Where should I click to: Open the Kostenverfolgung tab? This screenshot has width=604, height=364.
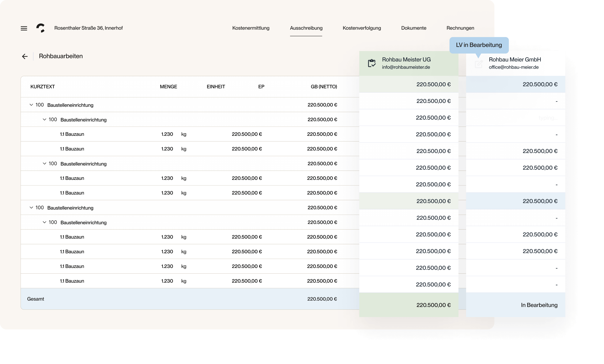click(362, 28)
